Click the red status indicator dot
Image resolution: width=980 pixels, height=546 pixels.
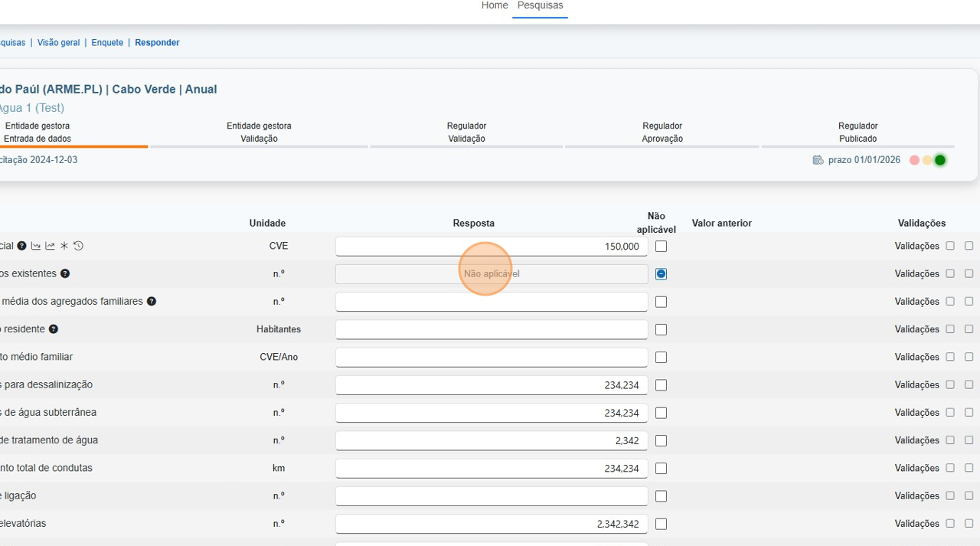pos(914,160)
